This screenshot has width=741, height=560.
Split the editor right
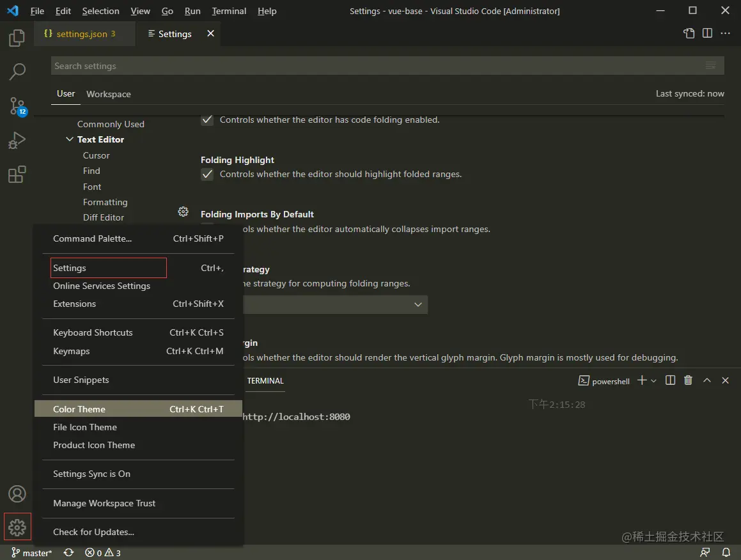click(x=708, y=33)
